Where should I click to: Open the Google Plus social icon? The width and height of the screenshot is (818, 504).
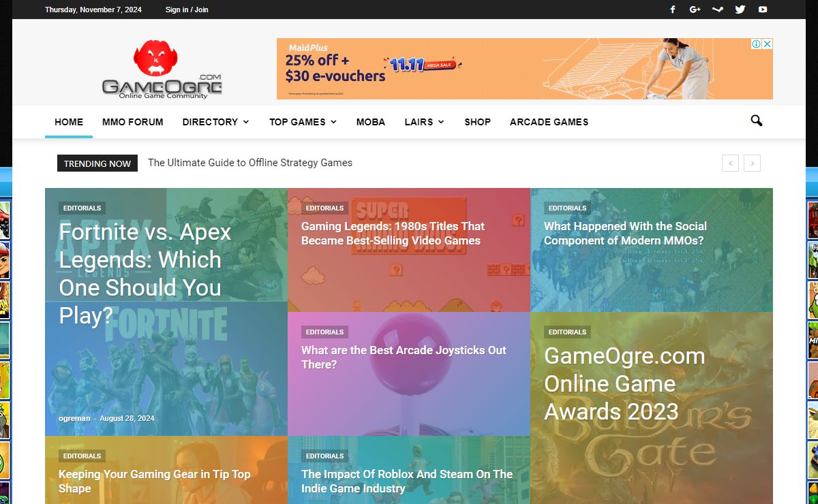pos(695,10)
